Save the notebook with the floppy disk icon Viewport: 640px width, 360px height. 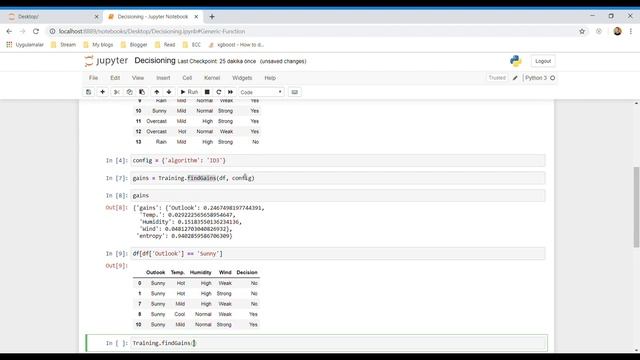tap(89, 92)
